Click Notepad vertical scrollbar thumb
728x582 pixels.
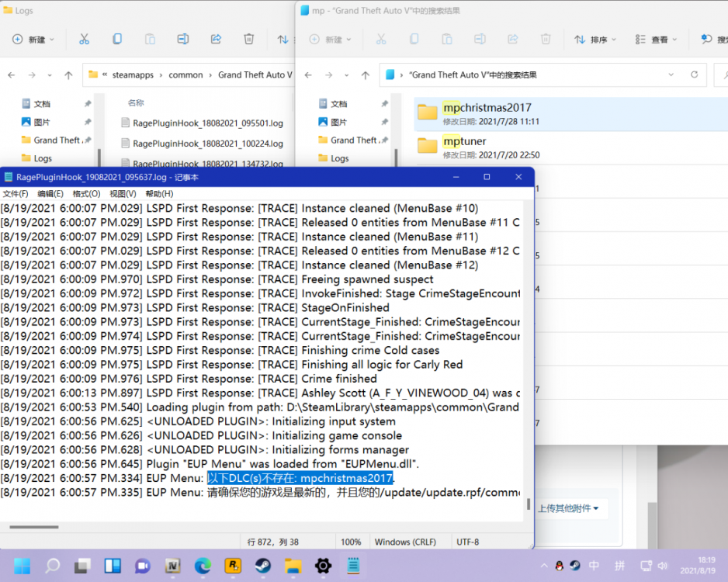pyautogui.click(x=529, y=504)
